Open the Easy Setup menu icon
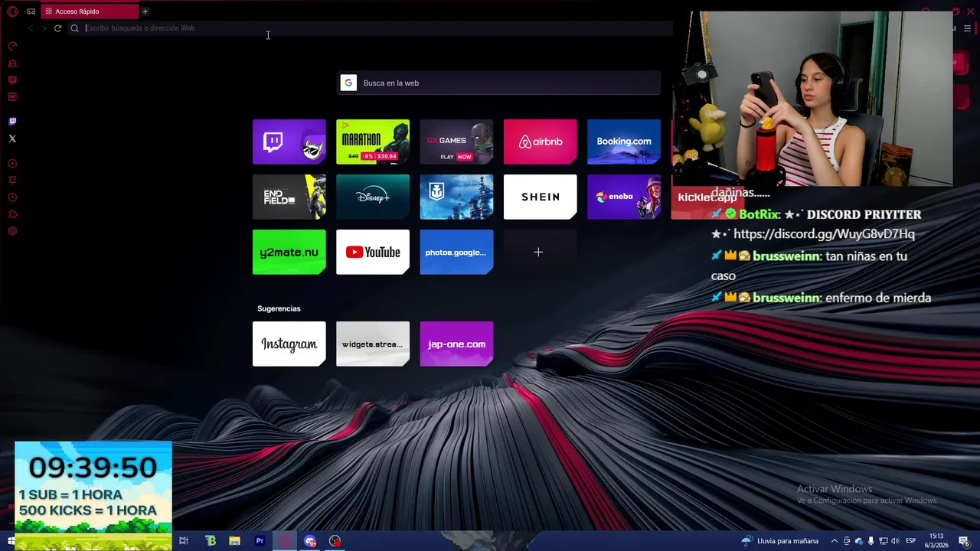The height and width of the screenshot is (551, 980). [x=968, y=28]
